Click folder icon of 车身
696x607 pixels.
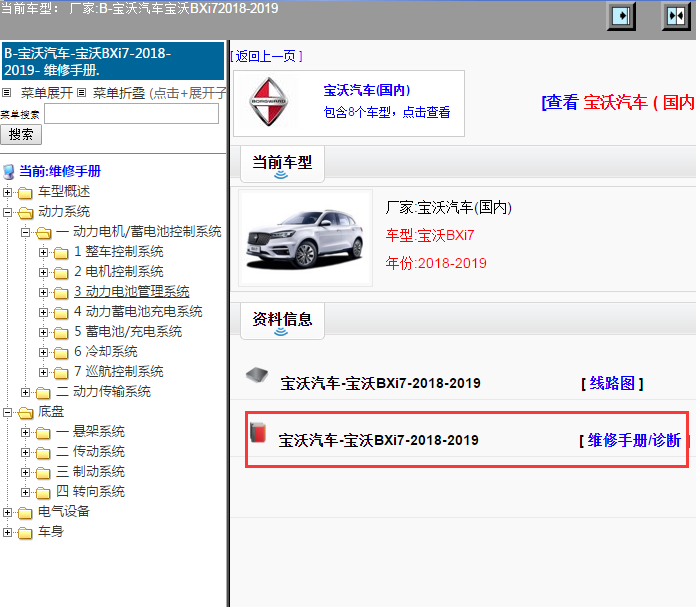tap(25, 532)
